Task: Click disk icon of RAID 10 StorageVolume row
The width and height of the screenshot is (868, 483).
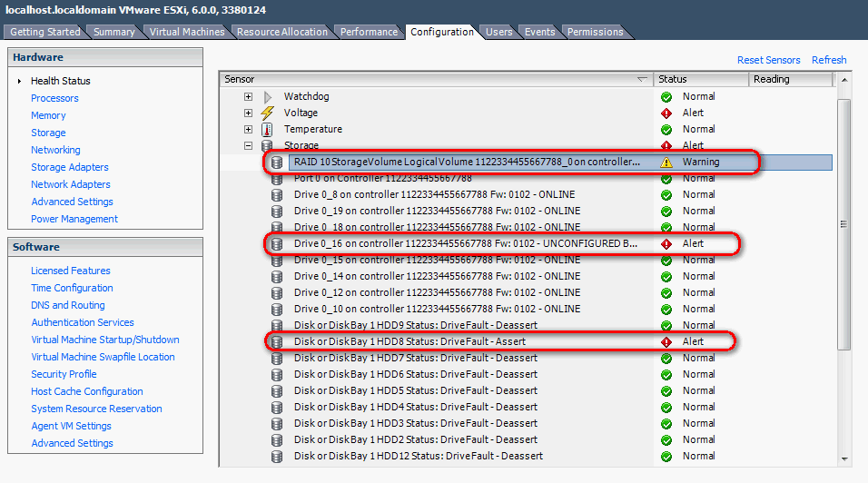Action: tap(277, 163)
